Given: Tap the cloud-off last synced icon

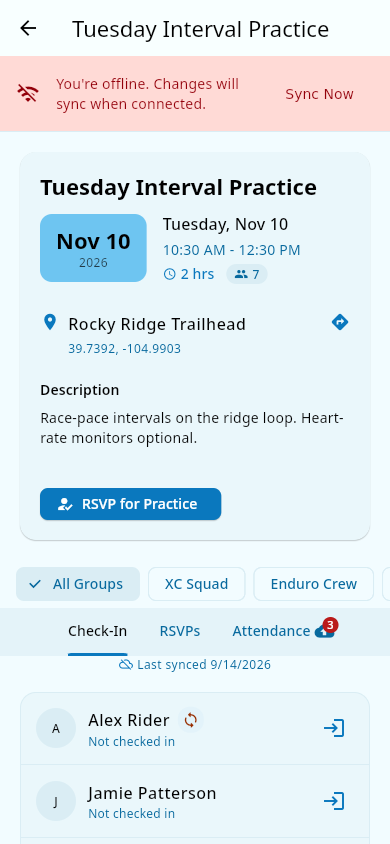Looking at the screenshot, I should [125, 665].
